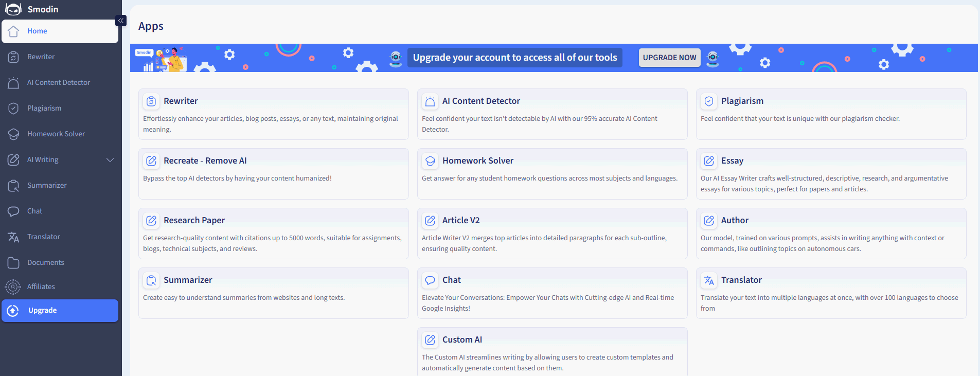Click the Smodin logo icon
The height and width of the screenshot is (376, 980).
(x=13, y=9)
